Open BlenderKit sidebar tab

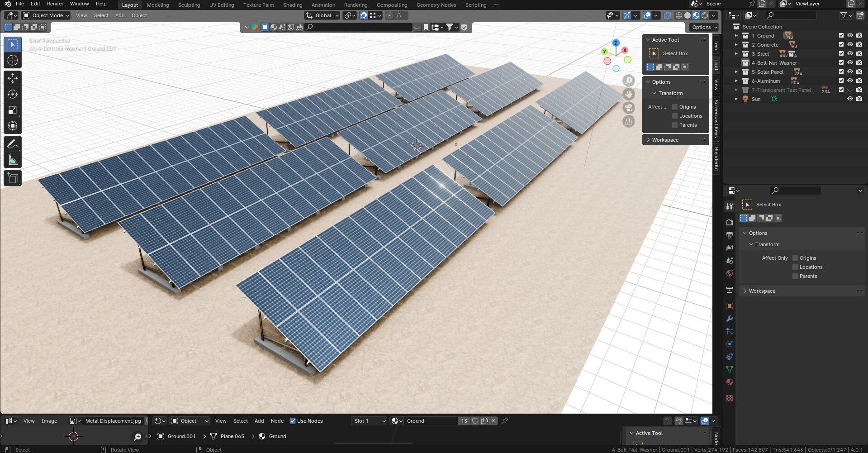716,159
